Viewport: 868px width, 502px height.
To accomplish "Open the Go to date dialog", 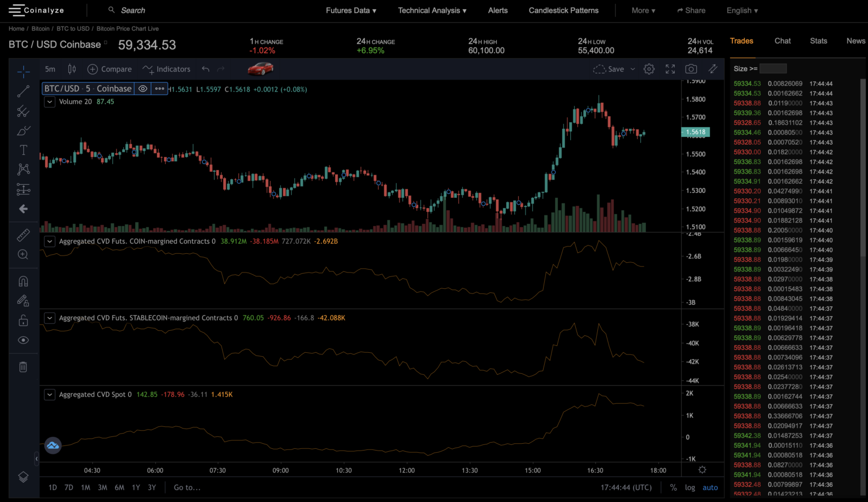I will (x=187, y=487).
